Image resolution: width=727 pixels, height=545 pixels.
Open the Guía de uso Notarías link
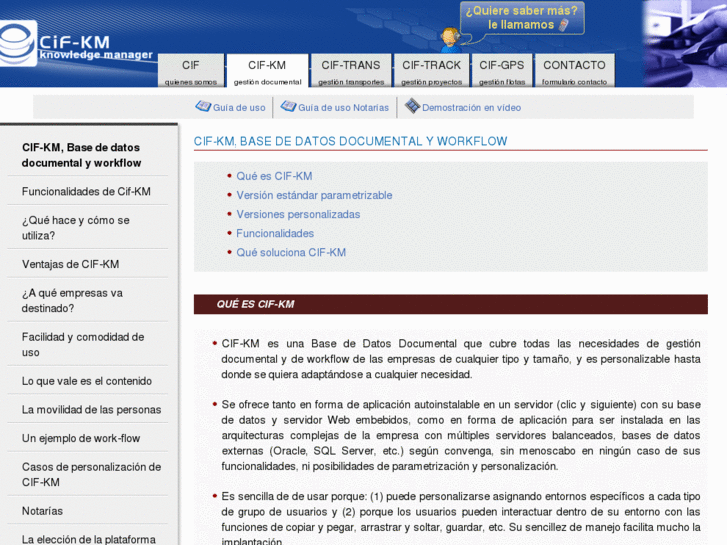[x=344, y=108]
